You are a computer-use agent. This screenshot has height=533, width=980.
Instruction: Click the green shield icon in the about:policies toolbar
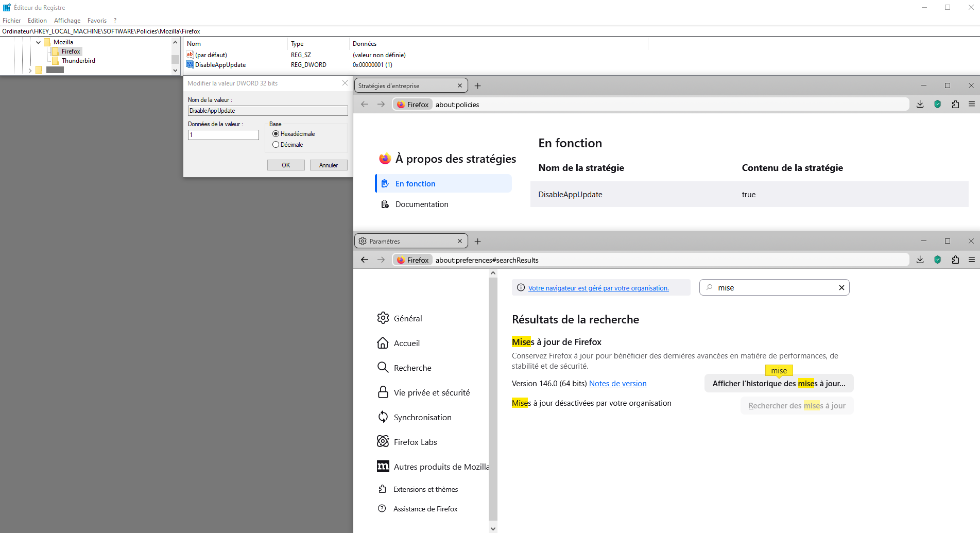(938, 105)
